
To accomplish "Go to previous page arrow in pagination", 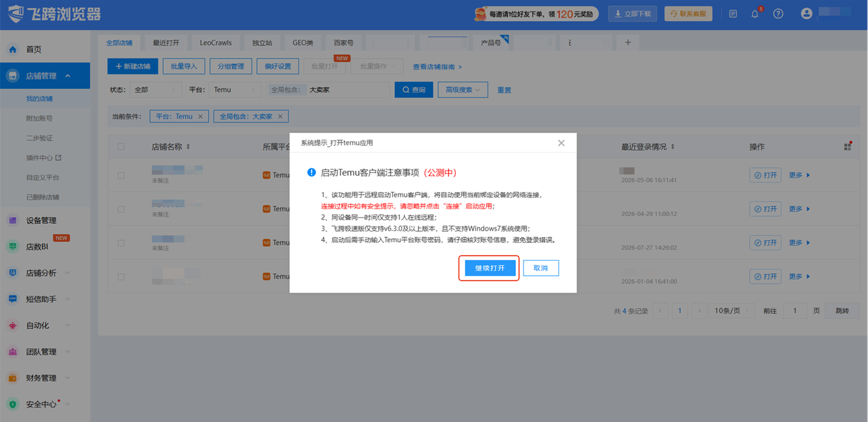I will click(x=660, y=311).
